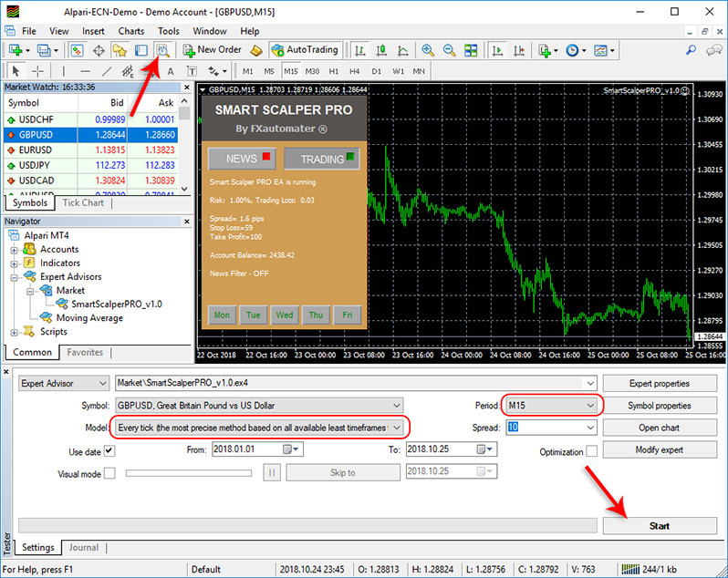This screenshot has height=578, width=728.
Task: Toggle the Use date checkbox
Action: coord(109,451)
